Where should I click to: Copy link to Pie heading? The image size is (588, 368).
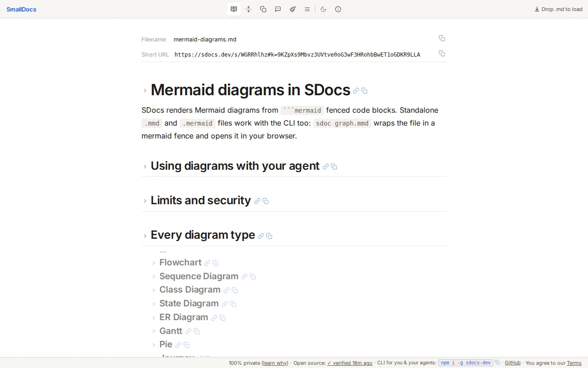[x=178, y=345]
